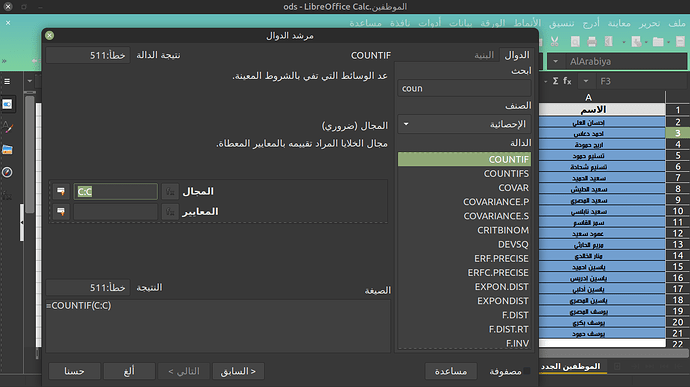Click the مساعدة help button in dialog
Viewport: 690px width, 387px height.
click(x=451, y=371)
